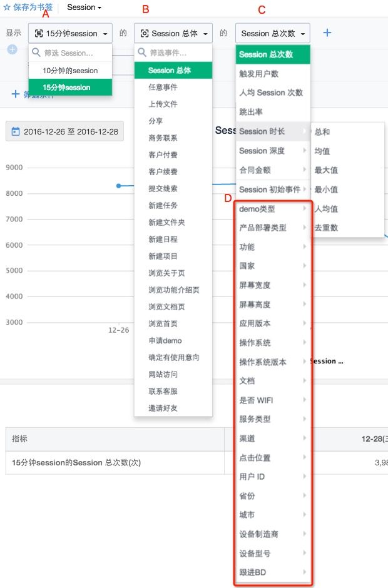Click the 筛选 Session search field
Viewport: 388px width, 588px height.
pos(70,53)
